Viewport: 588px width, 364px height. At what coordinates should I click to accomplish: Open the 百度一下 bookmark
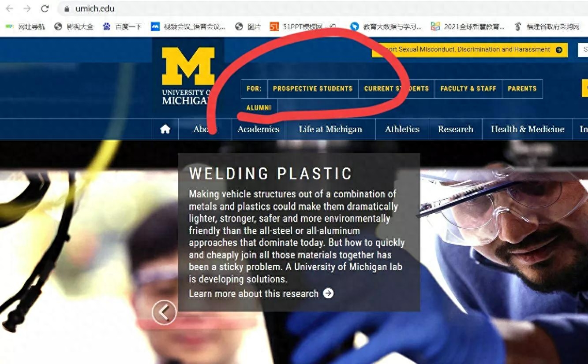tap(123, 26)
